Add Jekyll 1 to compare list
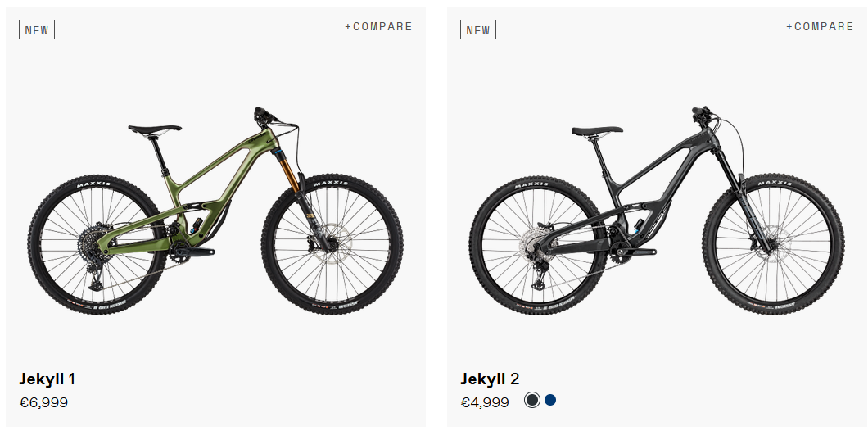The height and width of the screenshot is (431, 868). (x=378, y=26)
